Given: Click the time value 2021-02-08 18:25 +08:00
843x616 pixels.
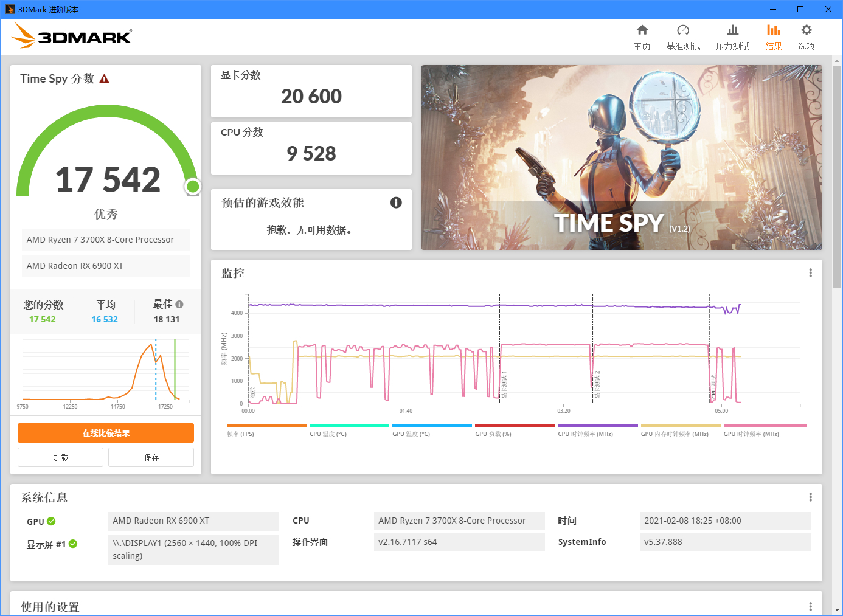Looking at the screenshot, I should click(x=725, y=521).
